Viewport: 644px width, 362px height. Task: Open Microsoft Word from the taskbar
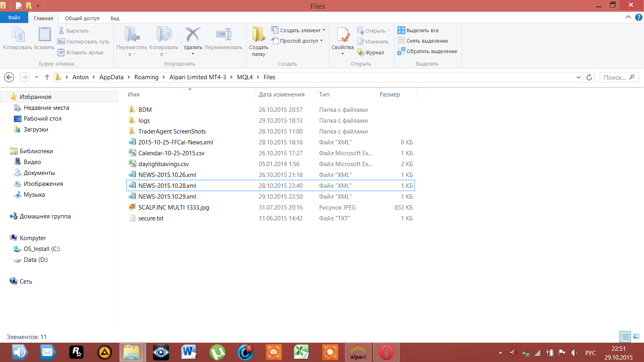pos(188,352)
